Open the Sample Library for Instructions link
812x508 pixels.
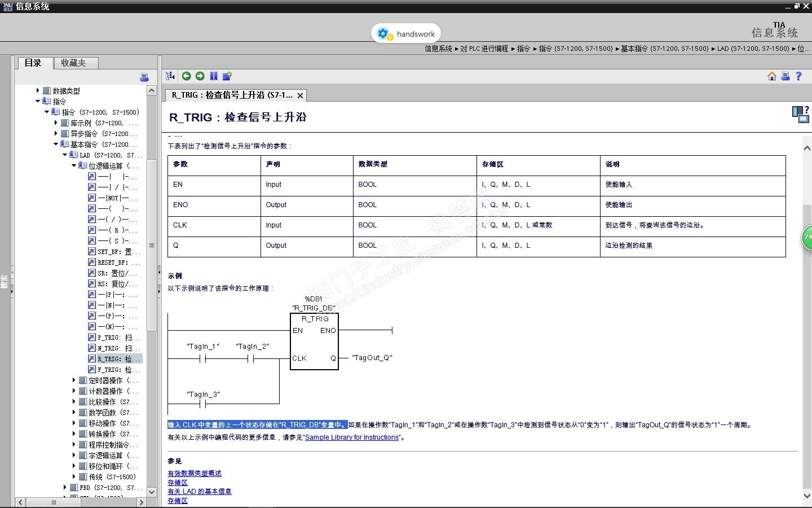click(352, 437)
